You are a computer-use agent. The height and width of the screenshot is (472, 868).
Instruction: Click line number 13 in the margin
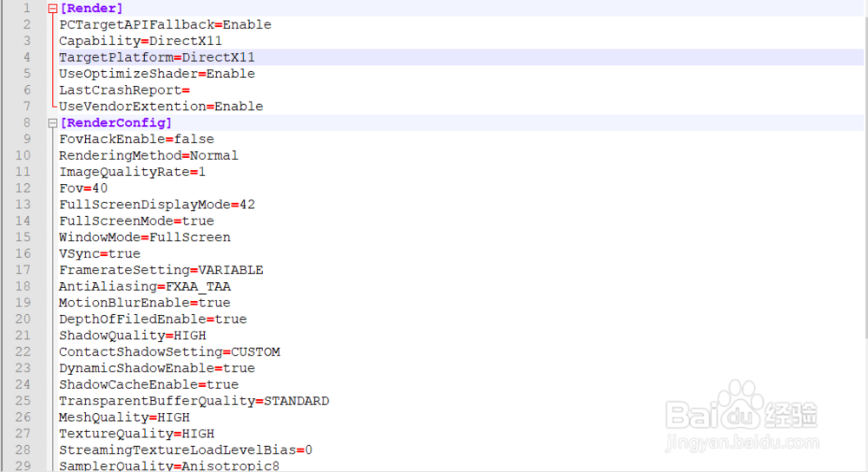(x=23, y=205)
